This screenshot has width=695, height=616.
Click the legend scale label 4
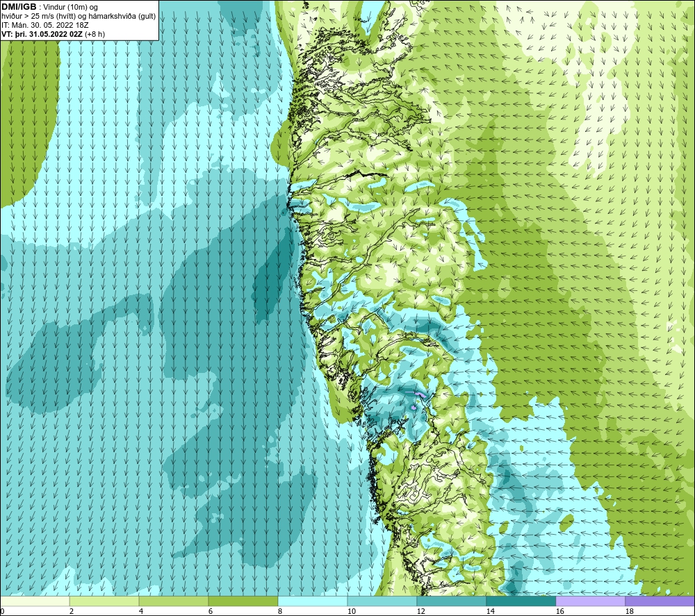click(141, 612)
